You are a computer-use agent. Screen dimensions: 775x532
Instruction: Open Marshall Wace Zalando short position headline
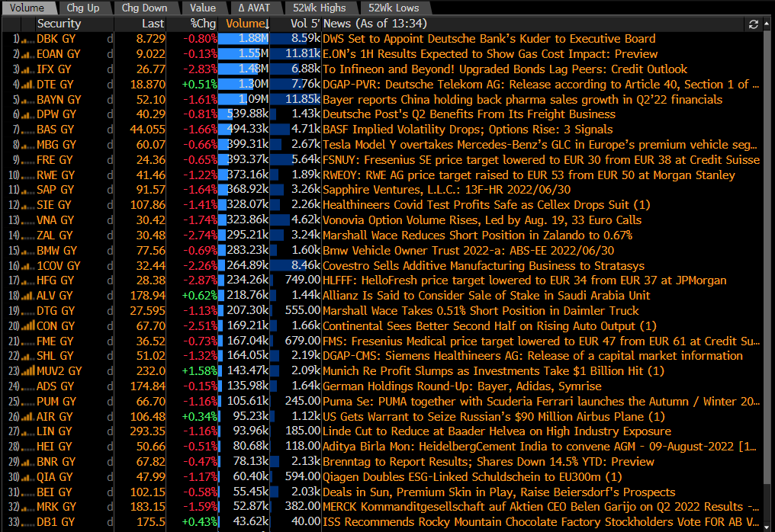[x=478, y=236]
